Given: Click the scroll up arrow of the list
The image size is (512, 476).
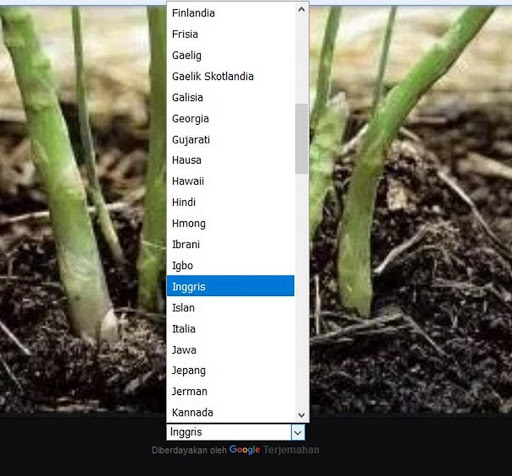Looking at the screenshot, I should pyautogui.click(x=301, y=9).
